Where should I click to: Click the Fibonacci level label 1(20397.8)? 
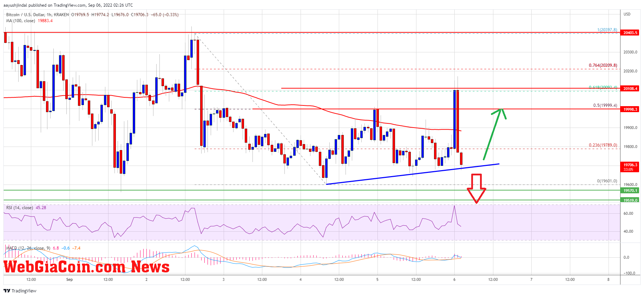(x=607, y=30)
